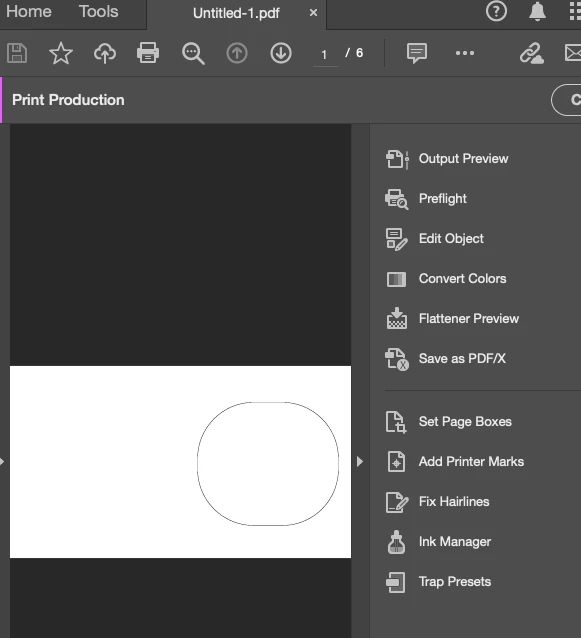The width and height of the screenshot is (581, 638).
Task: Expand the left navigation pane arrow
Action: click(2, 461)
